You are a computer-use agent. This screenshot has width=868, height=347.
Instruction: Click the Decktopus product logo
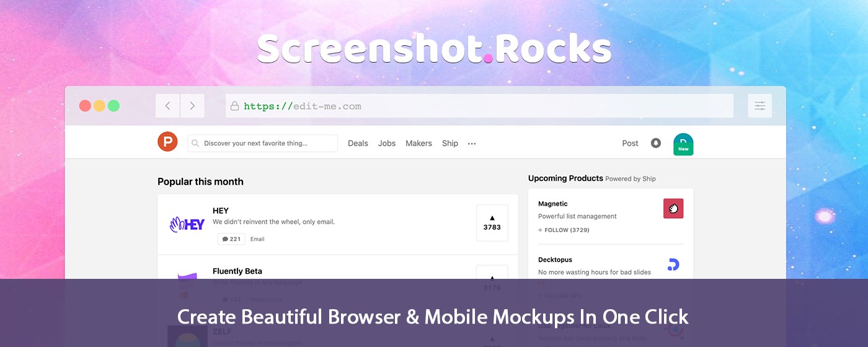[x=673, y=265]
